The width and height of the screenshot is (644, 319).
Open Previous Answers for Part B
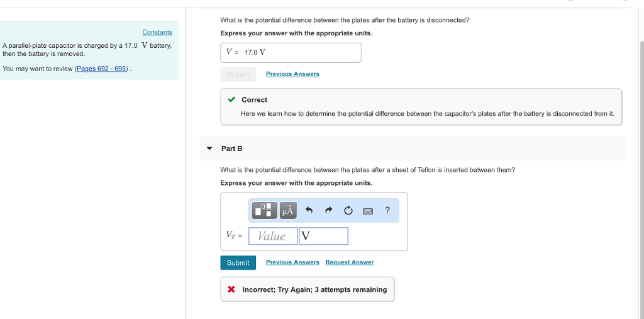point(292,262)
